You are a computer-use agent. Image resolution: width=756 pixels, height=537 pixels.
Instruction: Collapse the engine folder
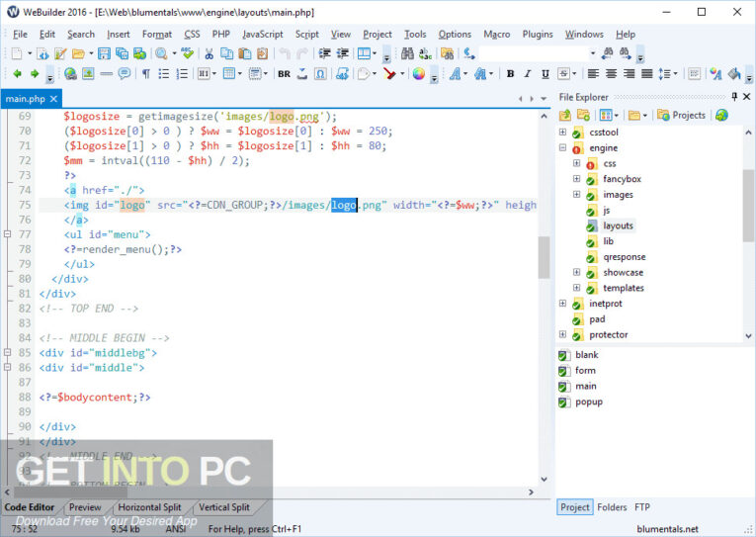pos(562,147)
